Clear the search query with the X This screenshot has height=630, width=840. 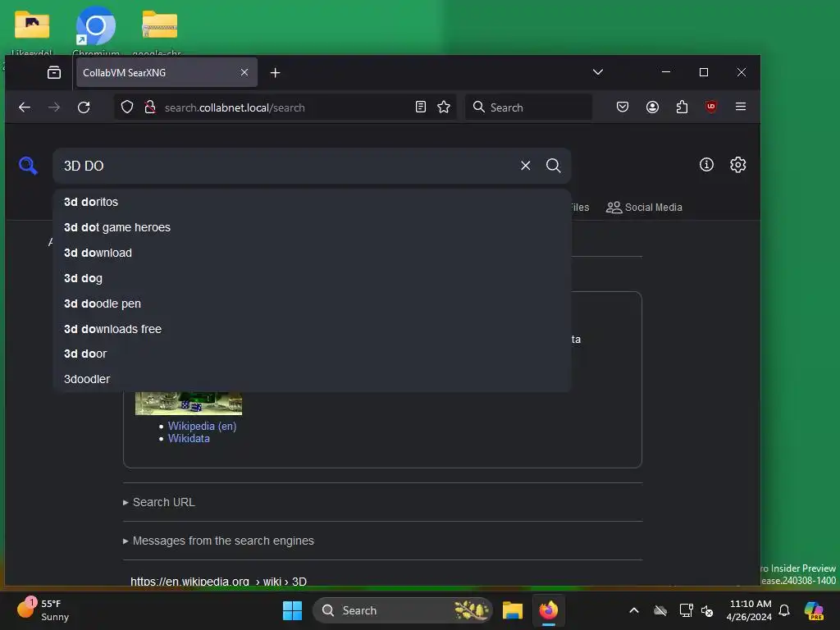pyautogui.click(x=526, y=166)
